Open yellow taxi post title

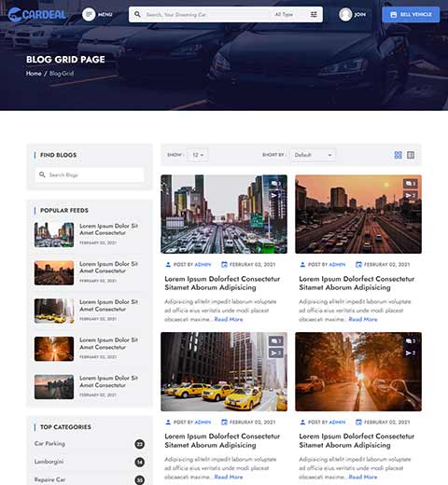222,441
